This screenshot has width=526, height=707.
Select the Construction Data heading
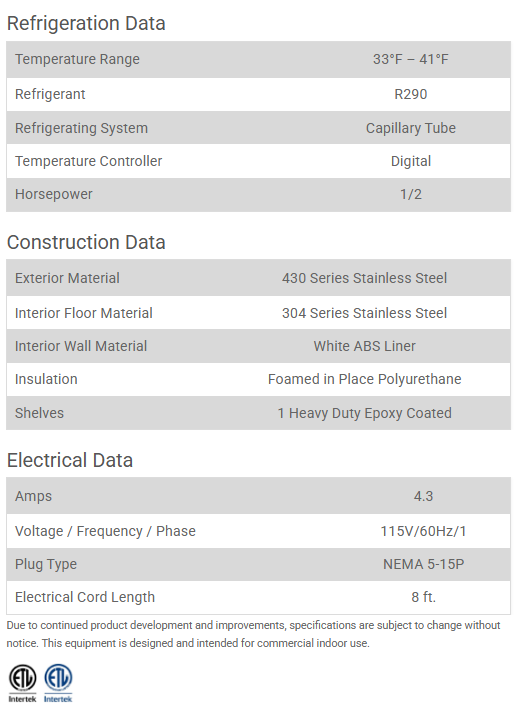tap(86, 242)
